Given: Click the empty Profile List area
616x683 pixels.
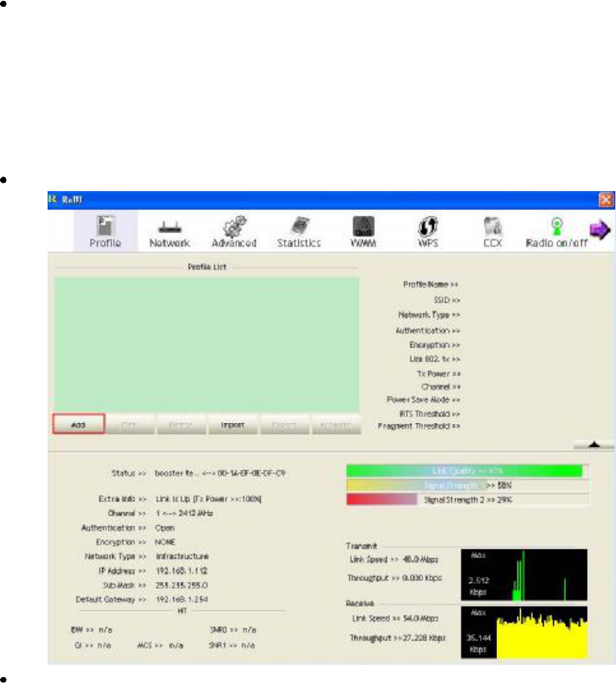Looking at the screenshot, I should [207, 344].
